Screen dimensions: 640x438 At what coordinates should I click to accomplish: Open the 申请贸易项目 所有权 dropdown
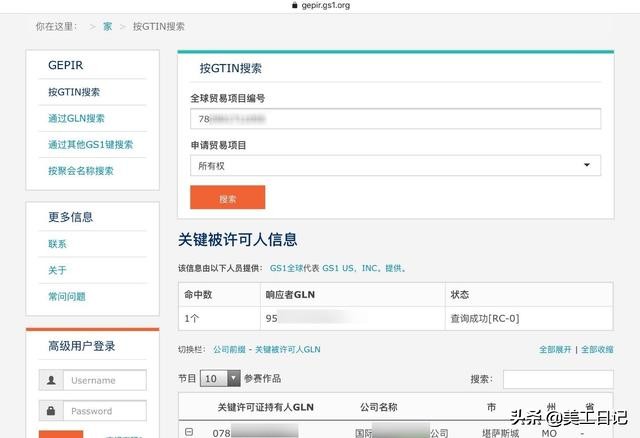(395, 166)
